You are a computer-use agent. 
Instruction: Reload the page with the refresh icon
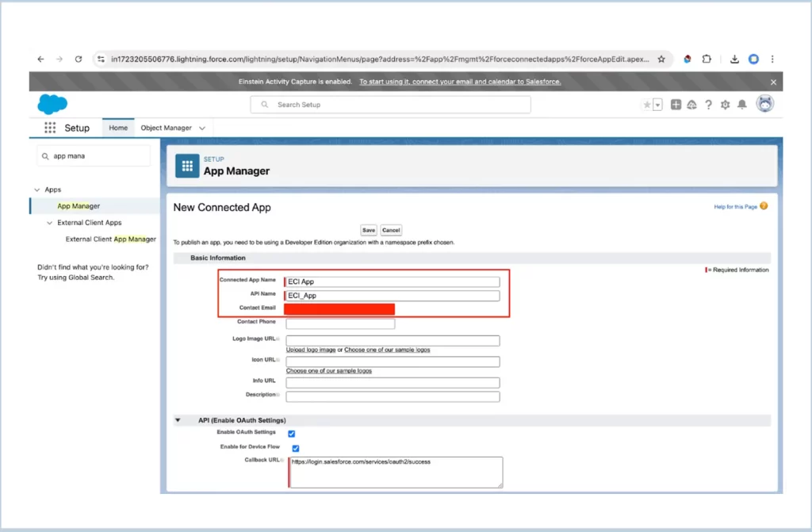79,59
